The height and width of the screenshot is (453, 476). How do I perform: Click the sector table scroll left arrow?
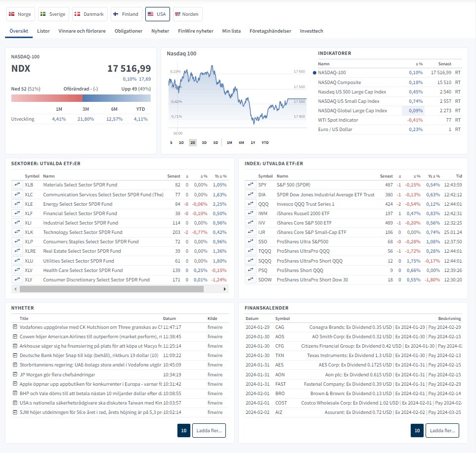click(x=15, y=289)
